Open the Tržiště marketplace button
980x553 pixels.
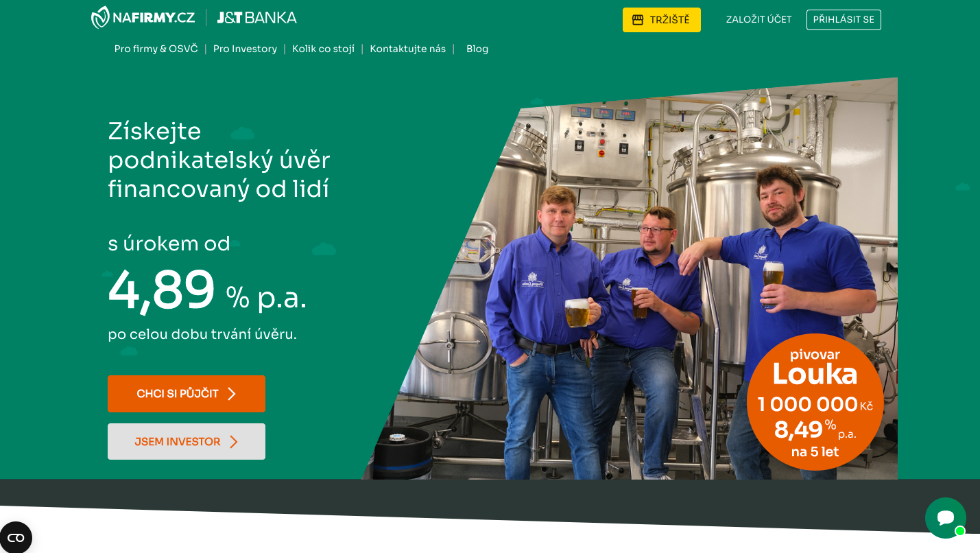pos(662,20)
